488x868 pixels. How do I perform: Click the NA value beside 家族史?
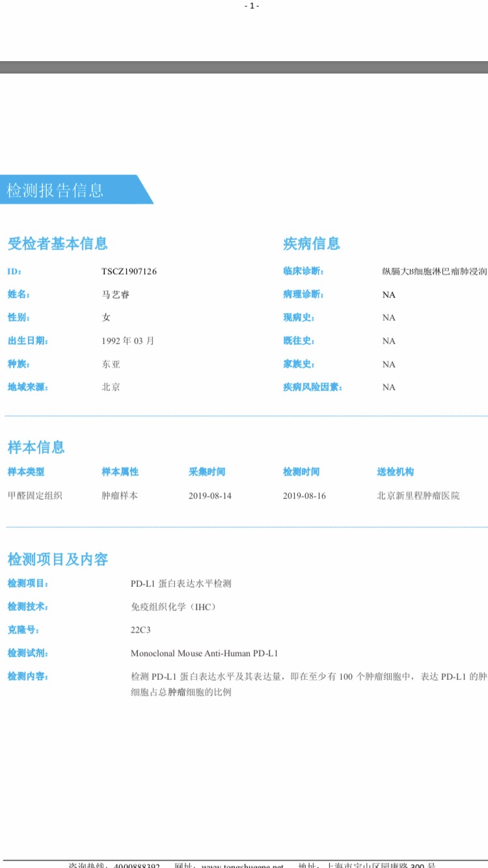[x=389, y=364]
